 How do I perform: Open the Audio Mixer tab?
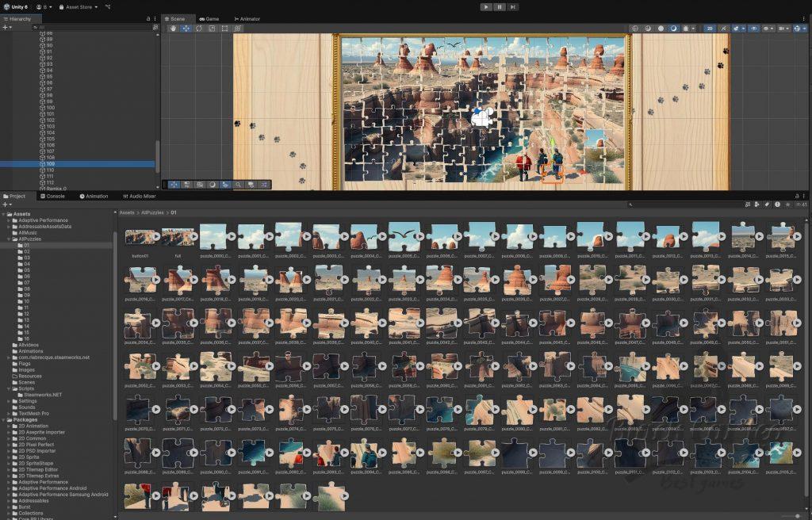(140, 197)
